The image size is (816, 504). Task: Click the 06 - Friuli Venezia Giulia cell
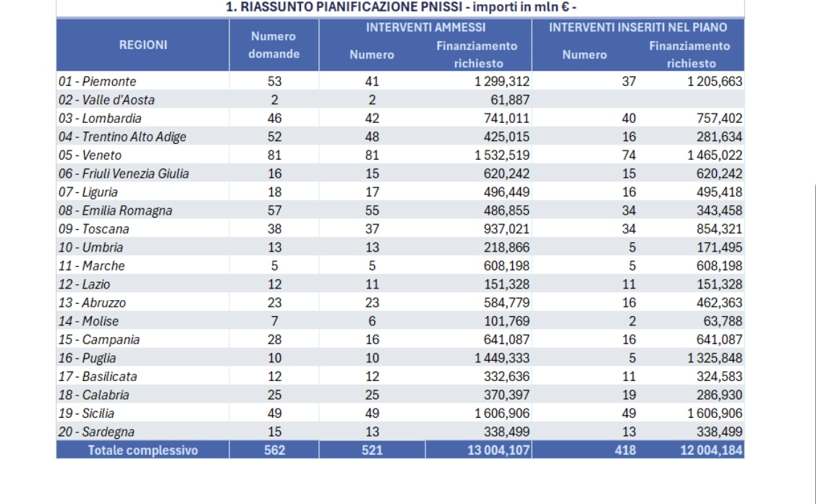pos(124,174)
